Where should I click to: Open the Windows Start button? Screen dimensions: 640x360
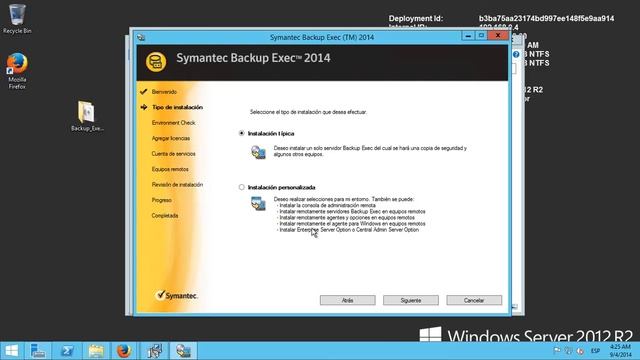point(12,351)
